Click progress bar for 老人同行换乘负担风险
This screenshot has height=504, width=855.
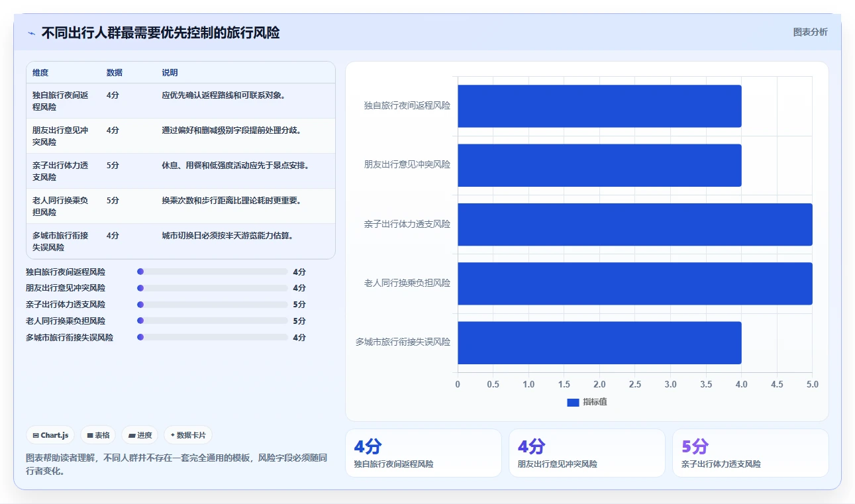212,321
